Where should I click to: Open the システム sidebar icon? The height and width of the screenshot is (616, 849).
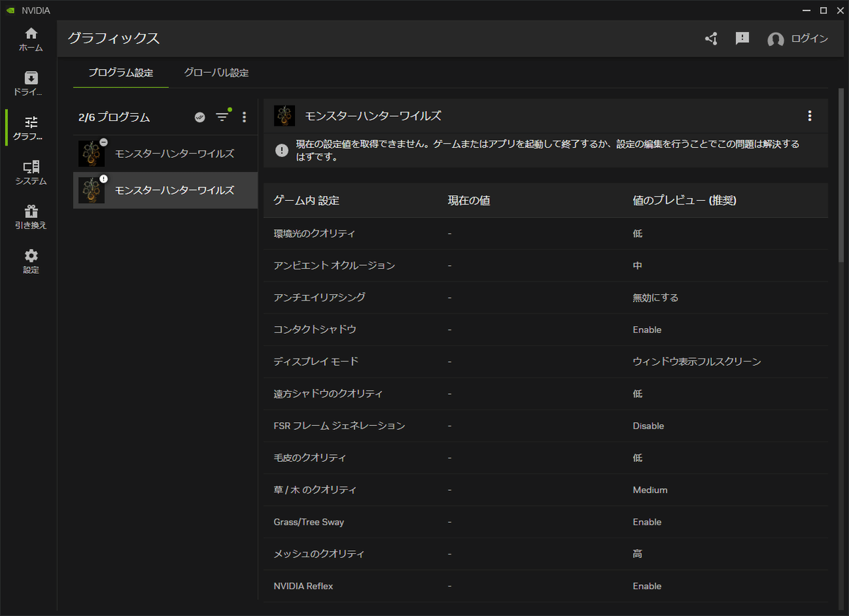coord(30,173)
